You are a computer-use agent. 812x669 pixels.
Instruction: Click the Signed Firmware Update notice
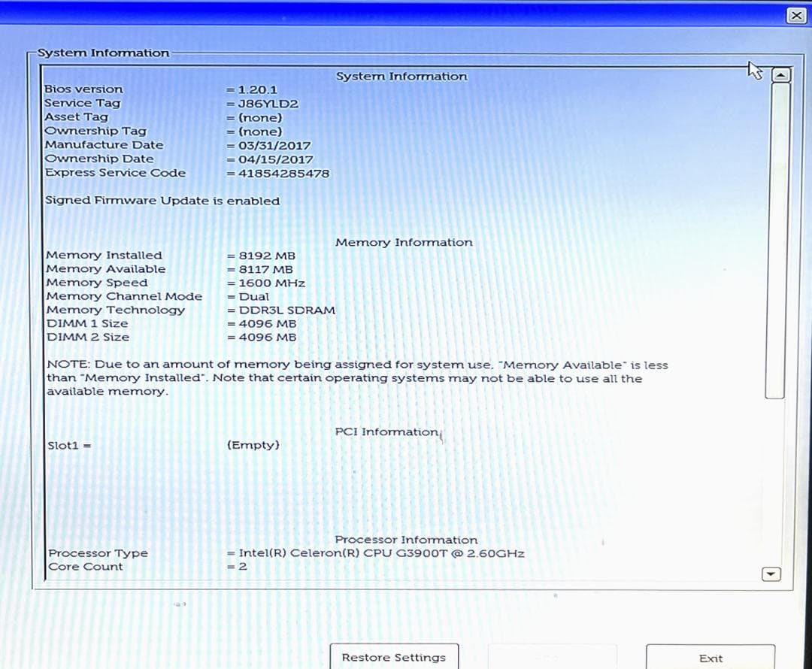[x=162, y=201]
